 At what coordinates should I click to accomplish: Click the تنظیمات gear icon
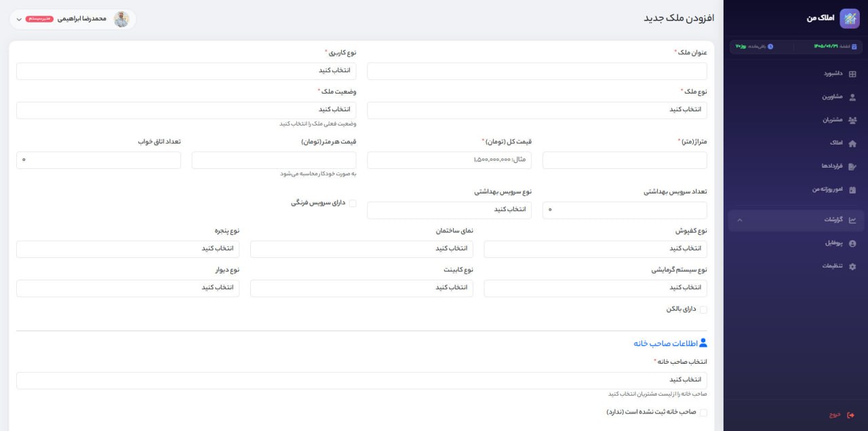pyautogui.click(x=852, y=266)
